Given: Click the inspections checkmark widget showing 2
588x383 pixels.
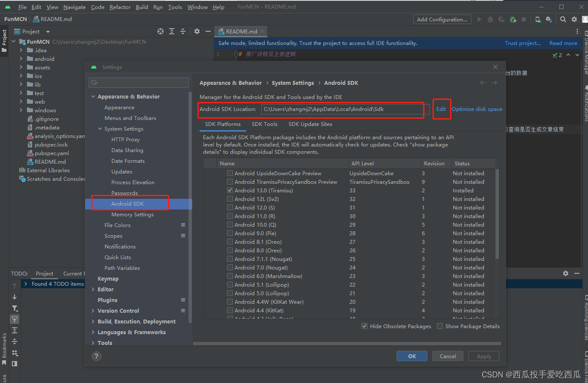Looking at the screenshot, I should click(x=557, y=55).
